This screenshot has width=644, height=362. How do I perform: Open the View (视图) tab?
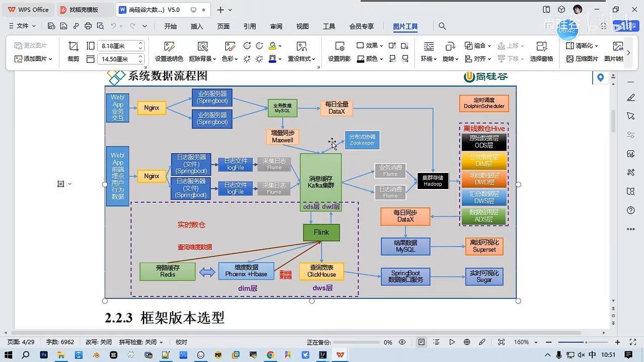pos(302,27)
